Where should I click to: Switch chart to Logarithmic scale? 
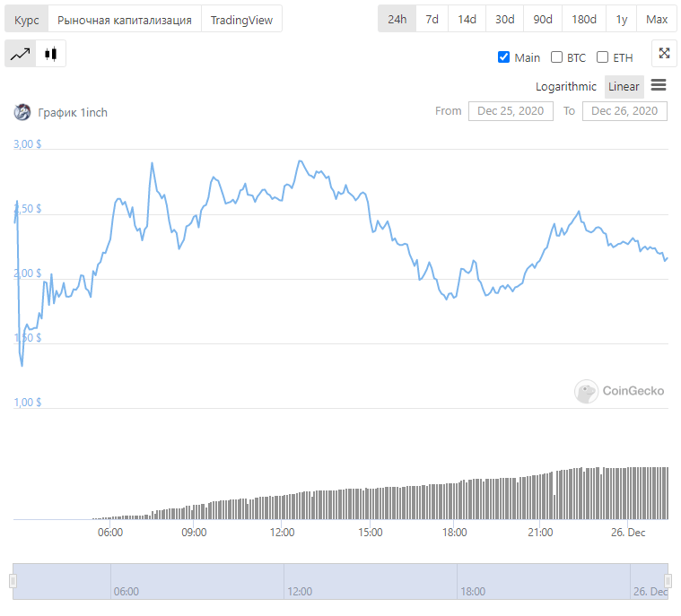click(565, 86)
